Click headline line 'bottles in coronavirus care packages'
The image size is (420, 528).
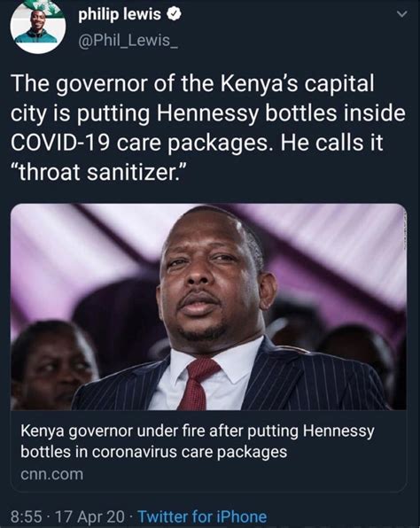coord(153,452)
